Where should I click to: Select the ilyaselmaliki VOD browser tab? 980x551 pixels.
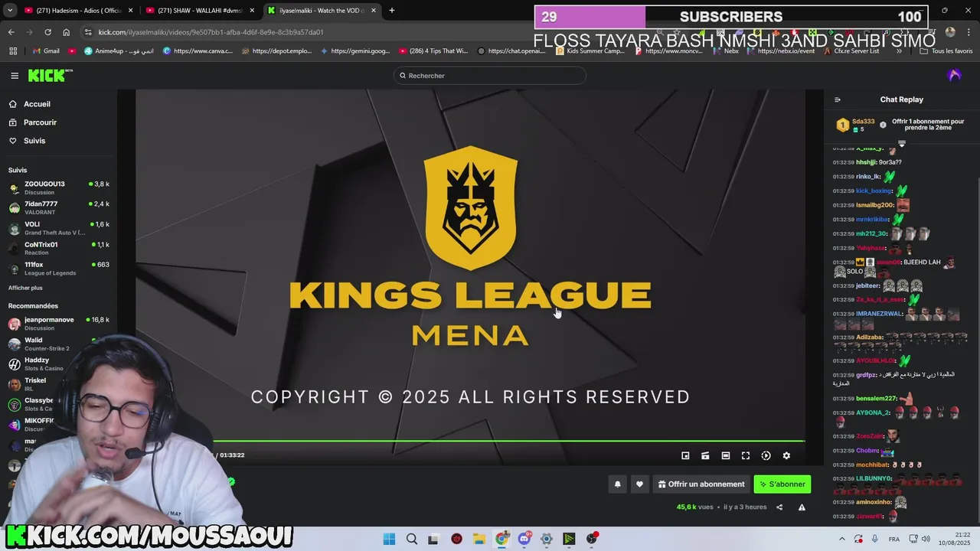point(322,11)
